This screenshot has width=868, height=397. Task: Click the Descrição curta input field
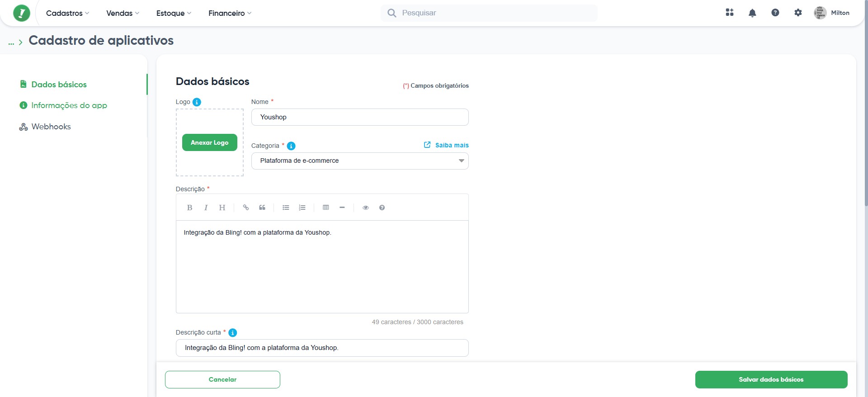[x=322, y=348]
